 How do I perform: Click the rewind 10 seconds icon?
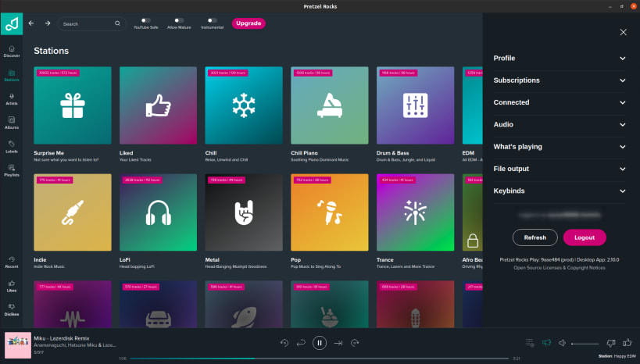tap(284, 343)
